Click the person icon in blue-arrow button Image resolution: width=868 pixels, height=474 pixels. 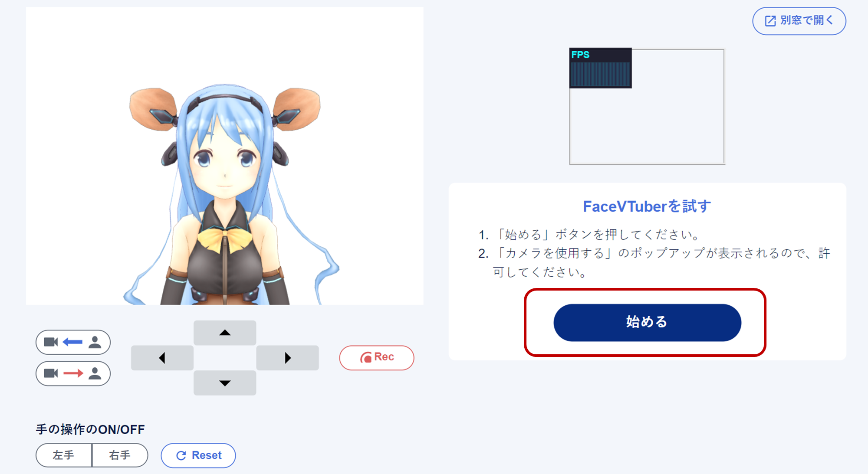click(x=95, y=342)
